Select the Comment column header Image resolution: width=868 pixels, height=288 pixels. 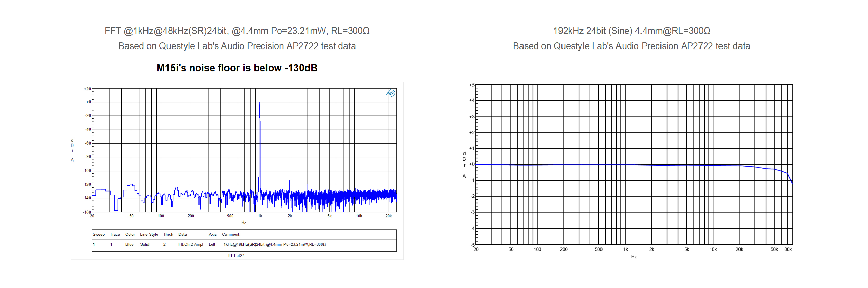[x=231, y=234]
